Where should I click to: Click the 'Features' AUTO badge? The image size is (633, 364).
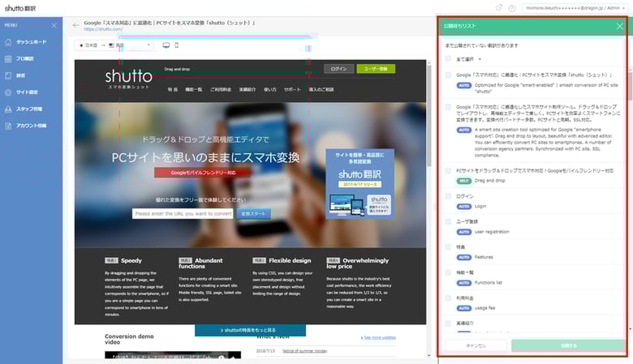[x=464, y=257]
